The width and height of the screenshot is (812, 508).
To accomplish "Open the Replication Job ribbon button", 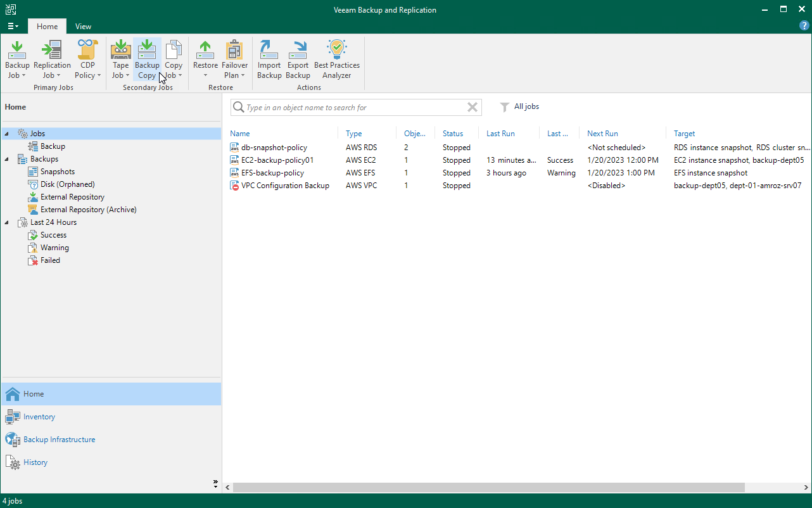I will [x=52, y=60].
